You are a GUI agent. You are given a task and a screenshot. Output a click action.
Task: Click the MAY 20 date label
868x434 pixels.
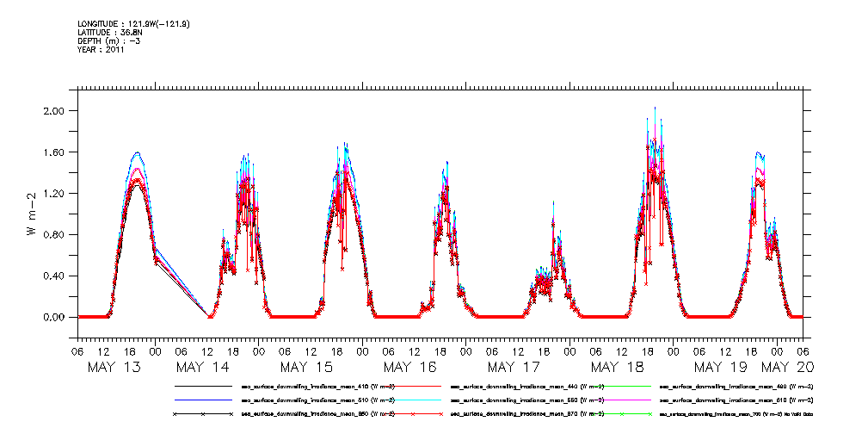tap(786, 367)
